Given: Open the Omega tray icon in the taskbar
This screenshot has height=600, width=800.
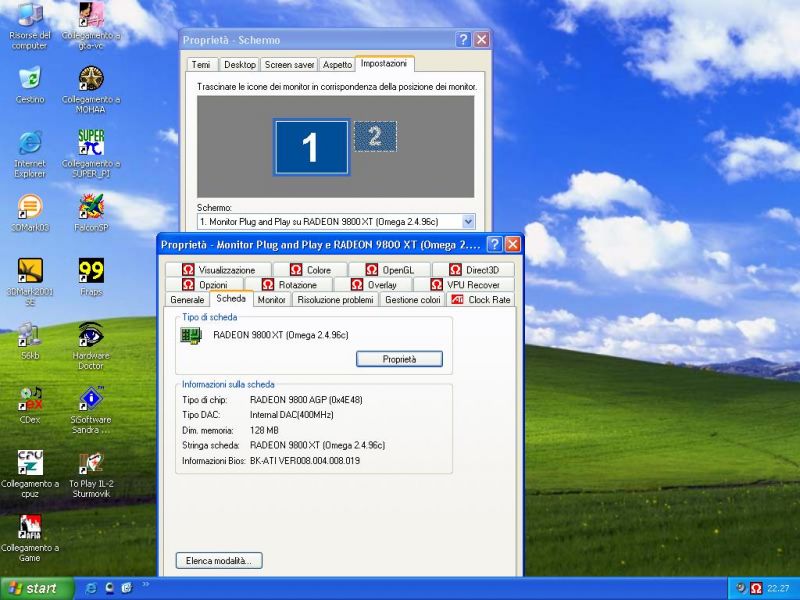Looking at the screenshot, I should [756, 588].
